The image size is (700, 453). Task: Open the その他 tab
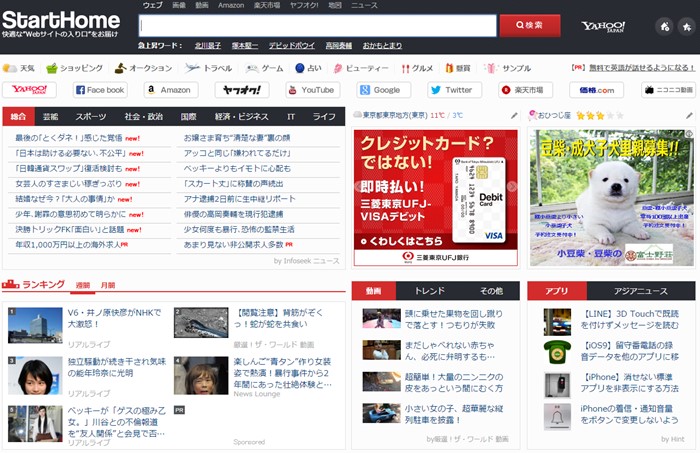pyautogui.click(x=491, y=291)
